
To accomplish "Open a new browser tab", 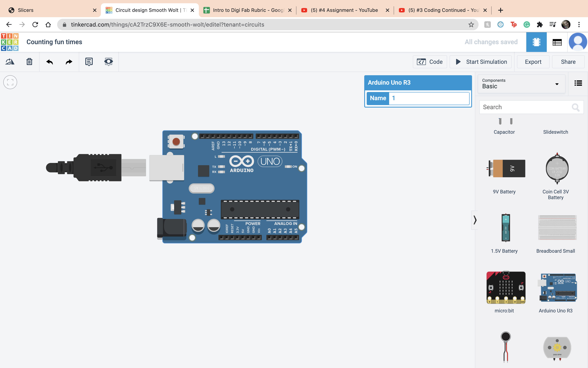I will tap(500, 10).
